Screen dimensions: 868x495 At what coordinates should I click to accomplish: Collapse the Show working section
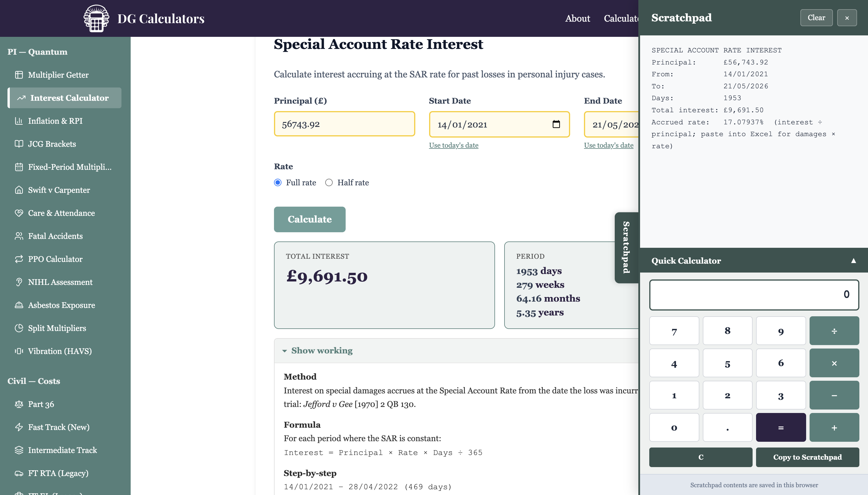pyautogui.click(x=318, y=351)
